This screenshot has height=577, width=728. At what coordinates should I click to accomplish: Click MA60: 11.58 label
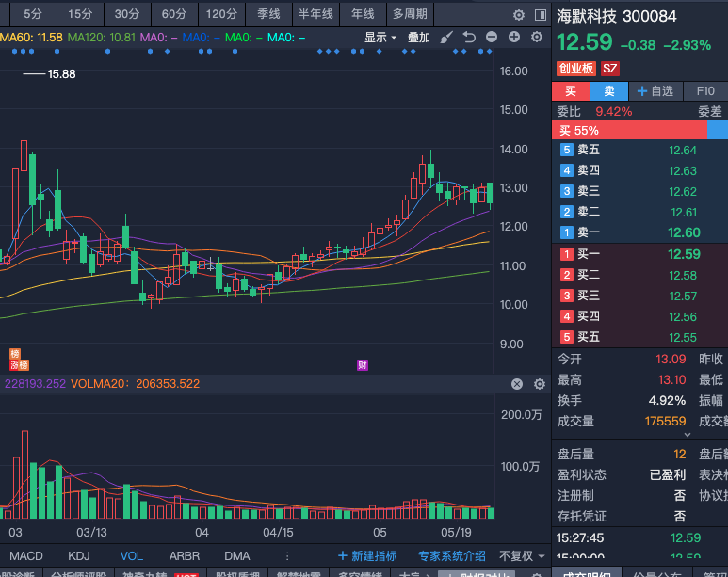(x=31, y=37)
